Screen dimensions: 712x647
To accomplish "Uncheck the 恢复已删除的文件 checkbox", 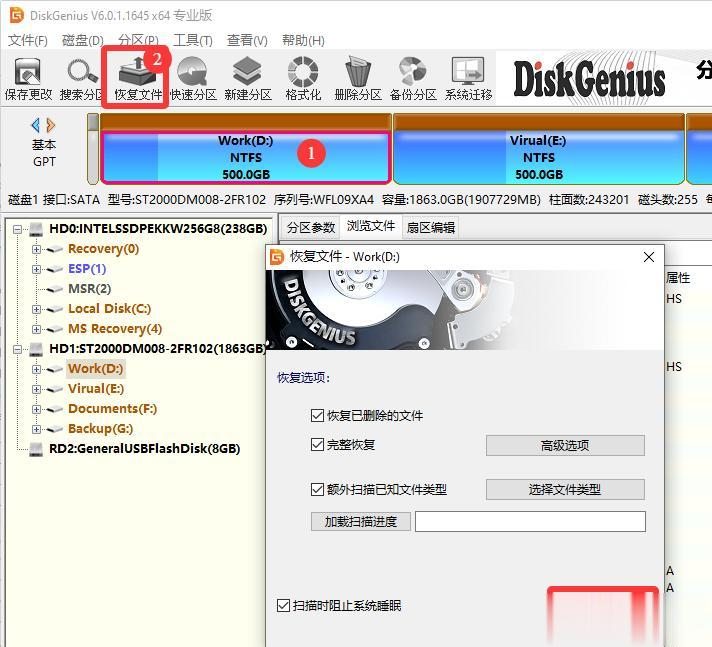I will tap(317, 415).
